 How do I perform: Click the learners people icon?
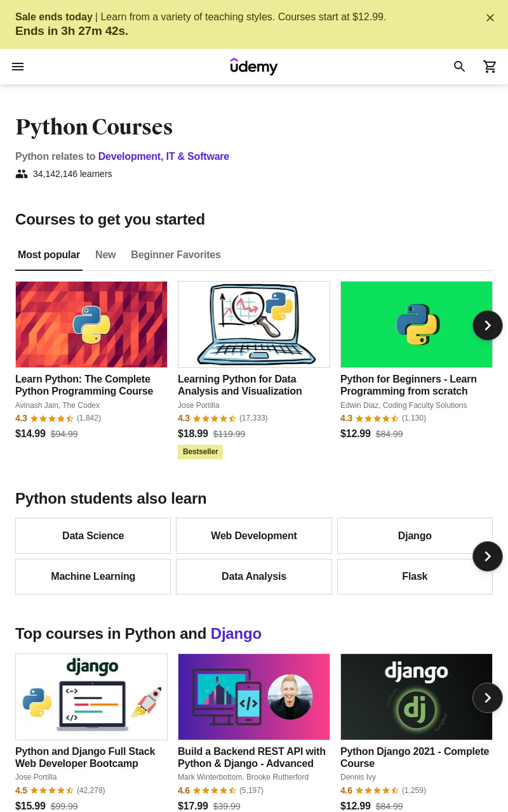pyautogui.click(x=22, y=174)
